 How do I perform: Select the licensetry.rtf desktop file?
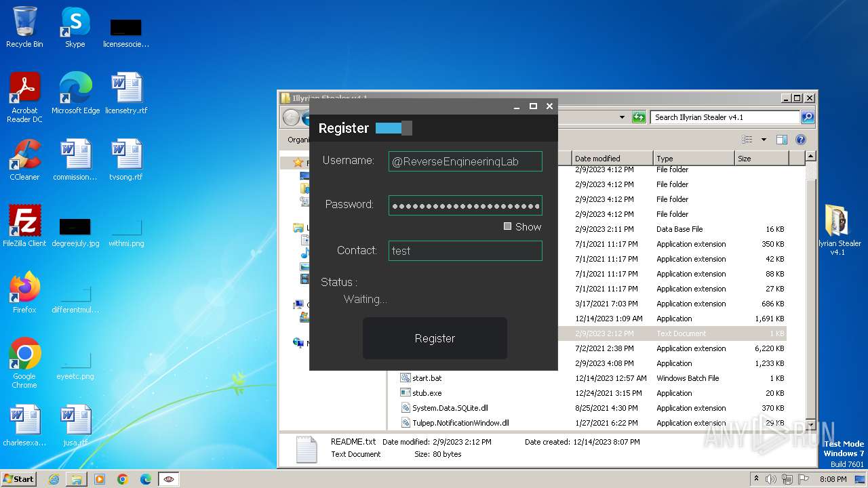click(126, 94)
